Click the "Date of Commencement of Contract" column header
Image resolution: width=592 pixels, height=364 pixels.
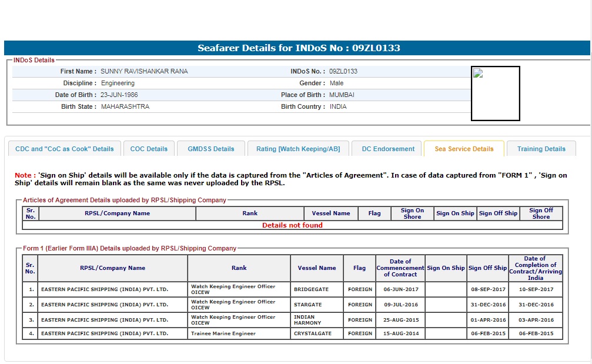click(400, 268)
